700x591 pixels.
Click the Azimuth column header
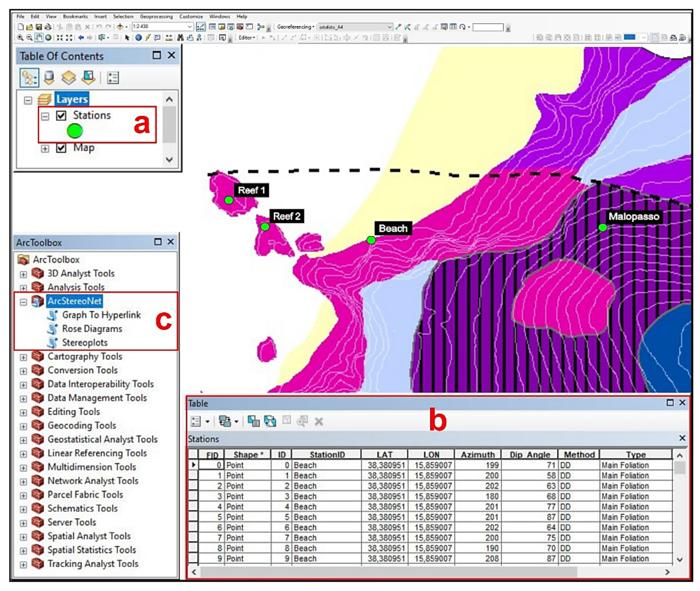point(477,454)
